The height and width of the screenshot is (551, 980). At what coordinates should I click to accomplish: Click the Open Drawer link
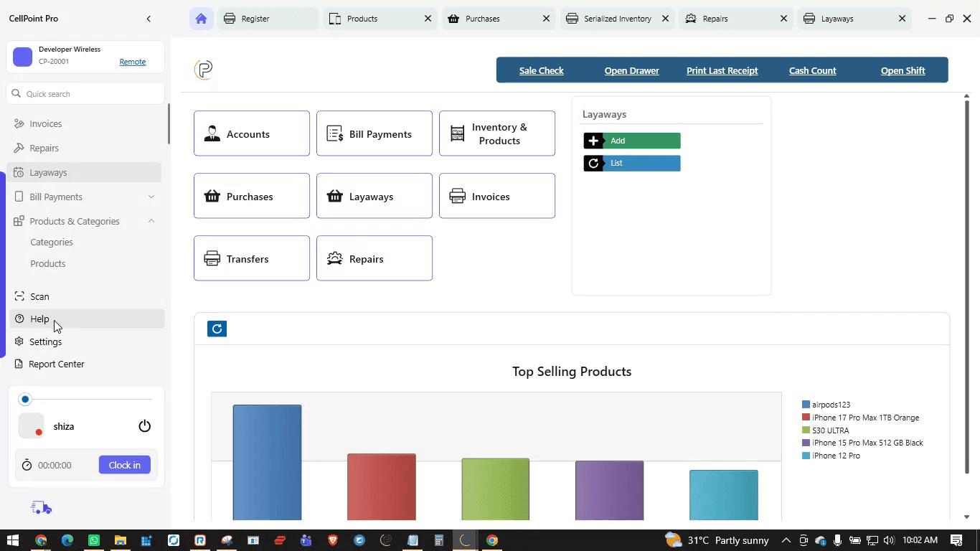point(632,70)
